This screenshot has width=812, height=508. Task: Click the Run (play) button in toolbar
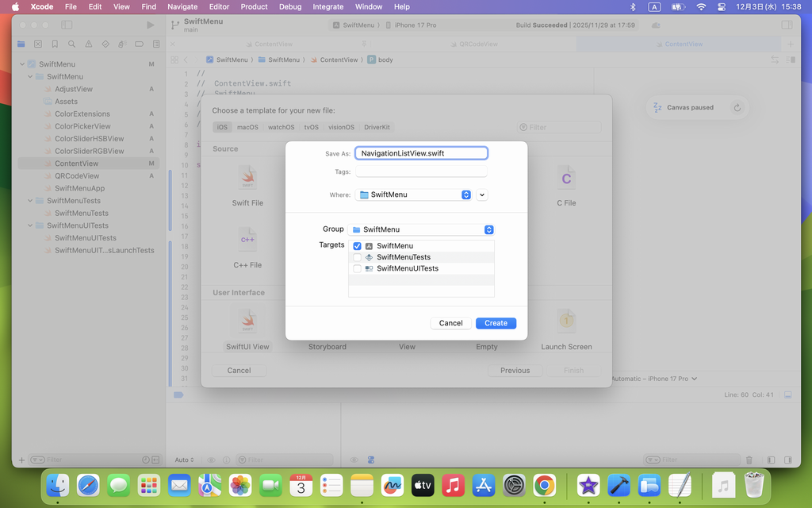(x=151, y=25)
